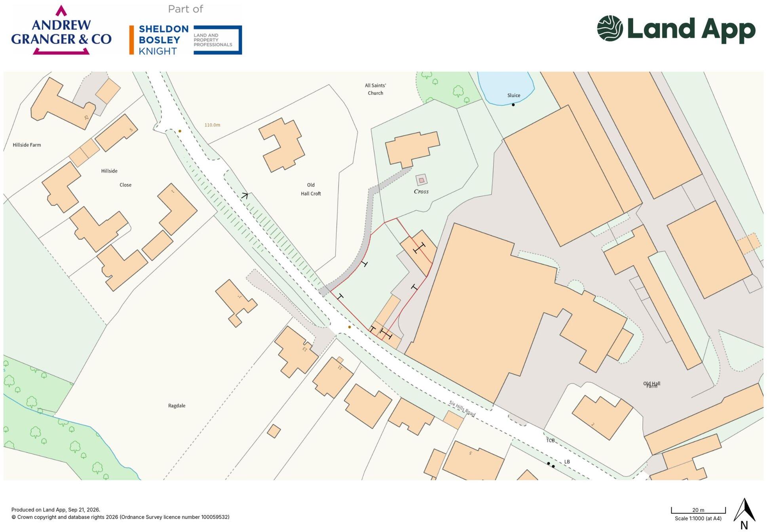The height and width of the screenshot is (532, 767).
Task: Click the Land App logo
Action: [x=676, y=29]
